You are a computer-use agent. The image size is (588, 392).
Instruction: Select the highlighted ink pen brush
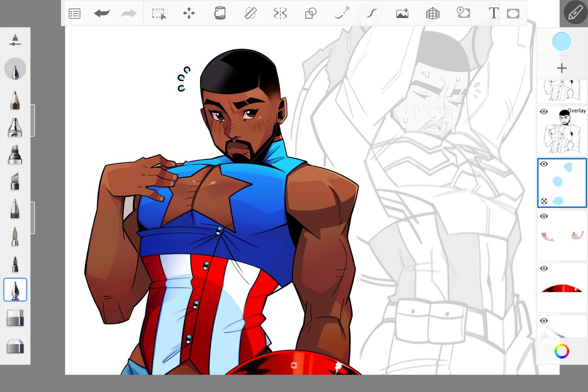[15, 290]
